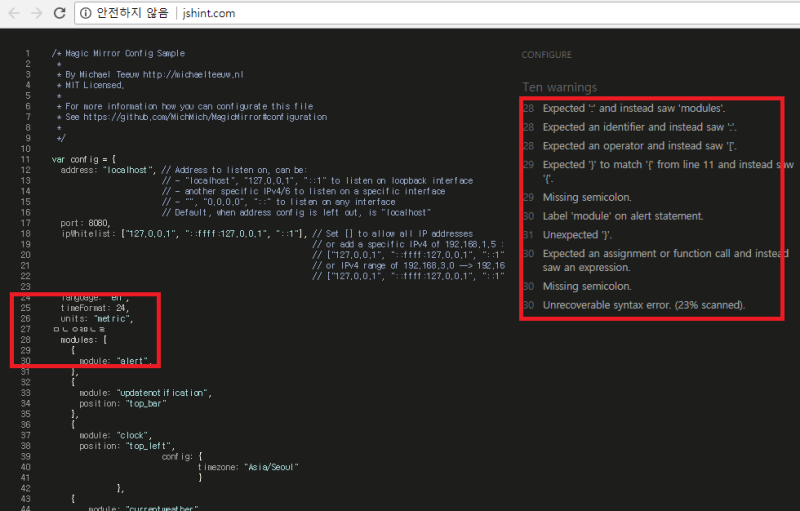
Task: Click line number 11 in the gutter
Action: (26, 159)
